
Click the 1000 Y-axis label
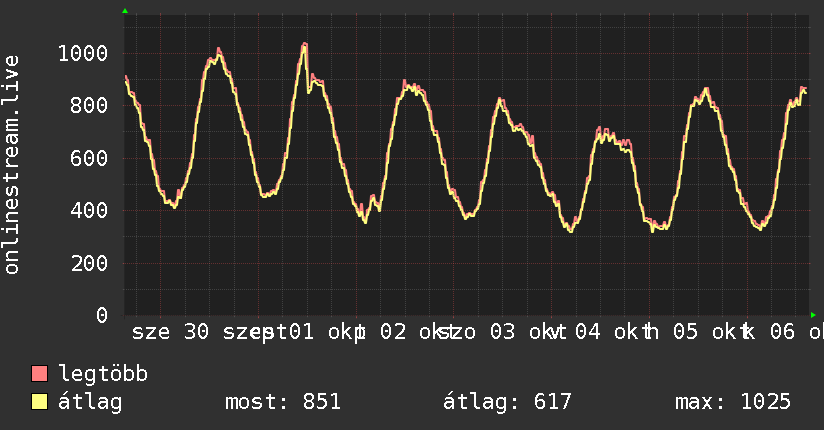click(83, 53)
